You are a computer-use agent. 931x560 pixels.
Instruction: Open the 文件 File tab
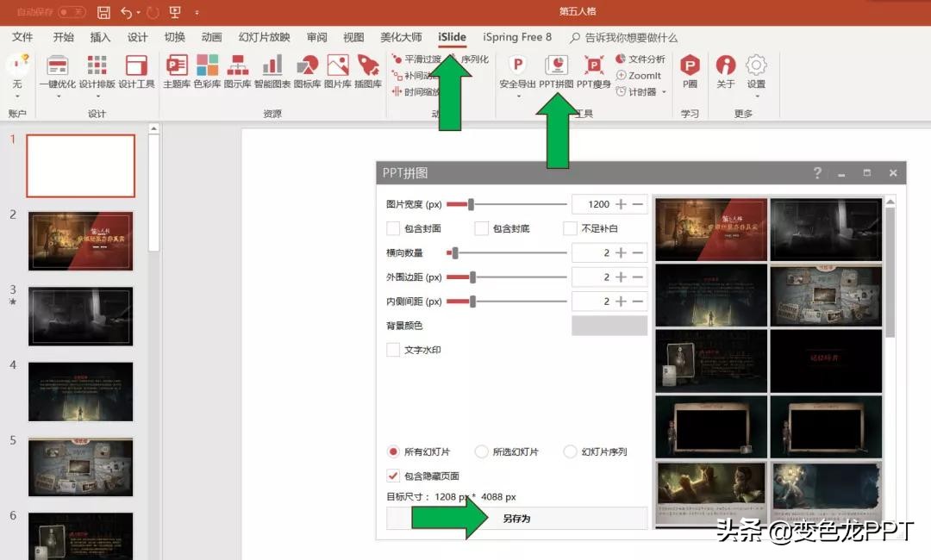point(22,37)
